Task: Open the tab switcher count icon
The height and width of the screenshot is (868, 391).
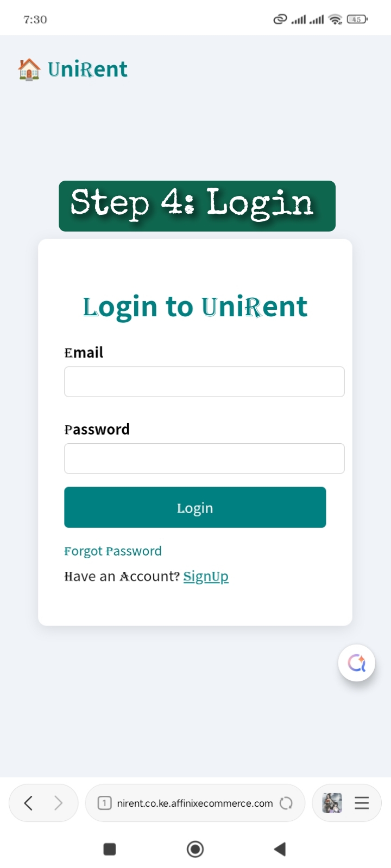Action: (104, 803)
